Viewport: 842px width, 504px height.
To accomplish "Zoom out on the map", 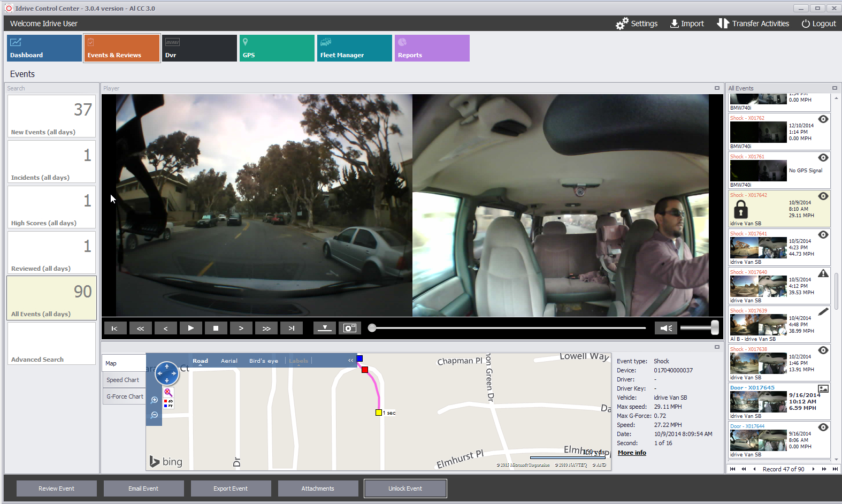I will (x=155, y=415).
